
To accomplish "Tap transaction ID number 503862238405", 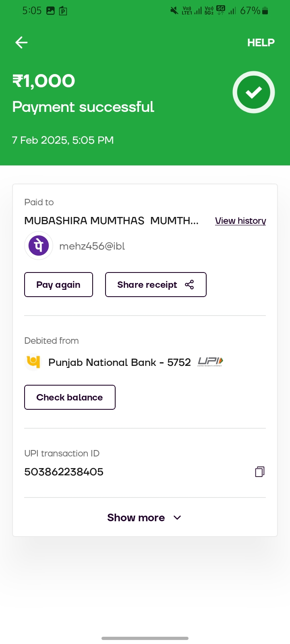I will pos(64,472).
